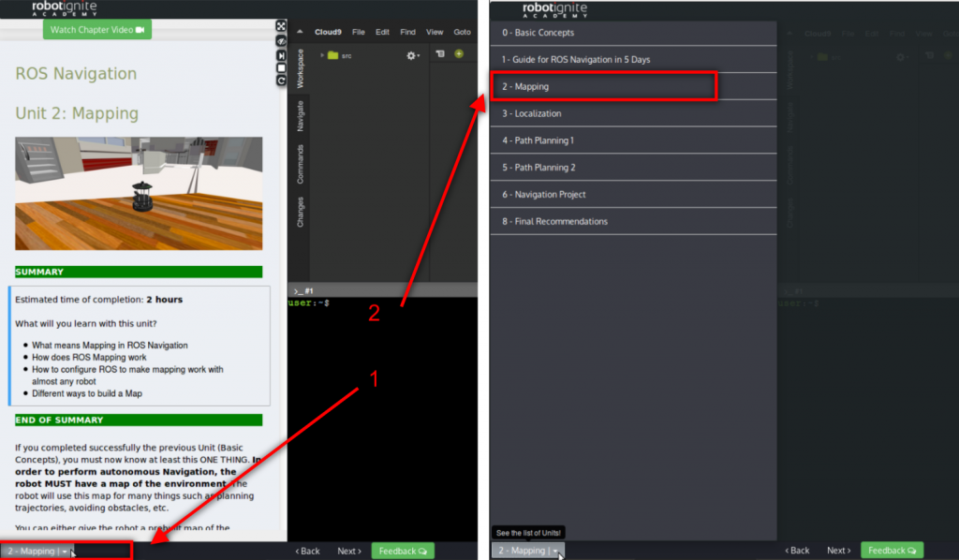Open the Cloud9 workspace gear settings
Screen dimensions: 959x560
pos(410,56)
